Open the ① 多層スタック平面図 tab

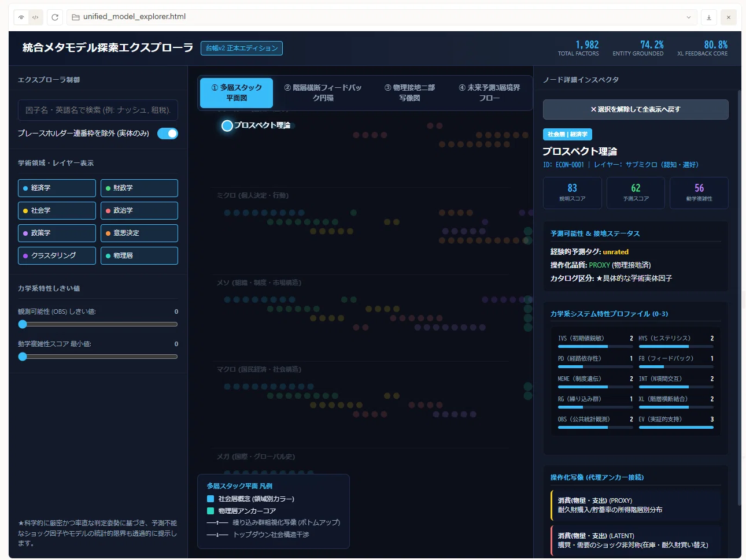[x=237, y=93]
